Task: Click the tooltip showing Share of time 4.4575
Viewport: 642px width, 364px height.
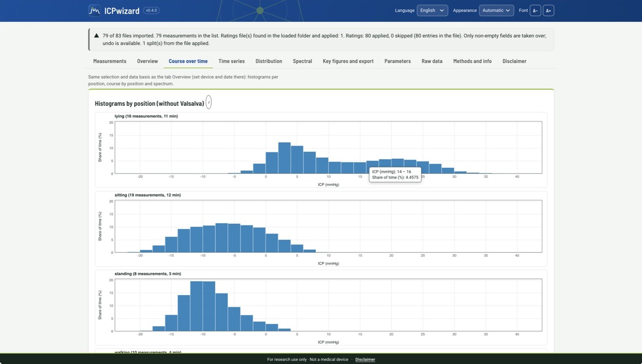Action: point(395,174)
